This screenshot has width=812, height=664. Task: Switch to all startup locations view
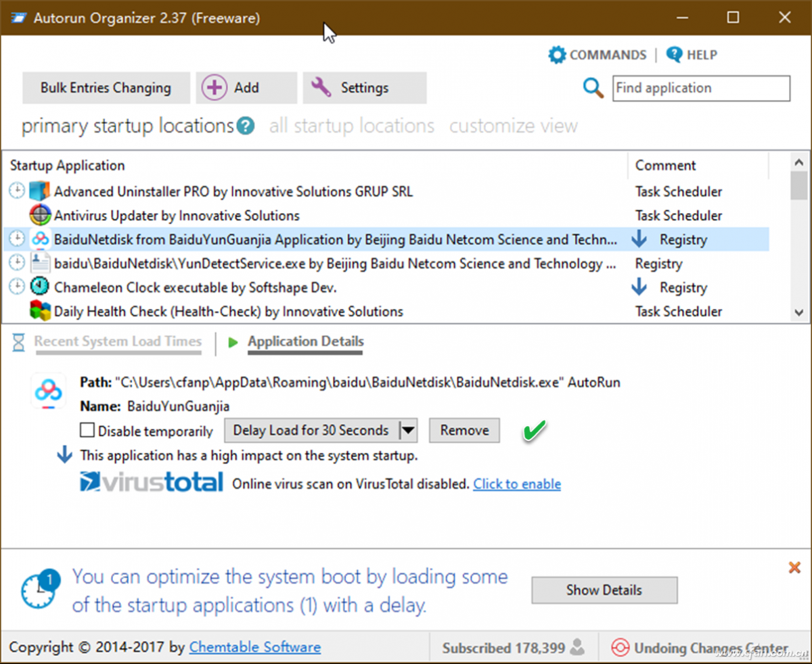coord(352,126)
